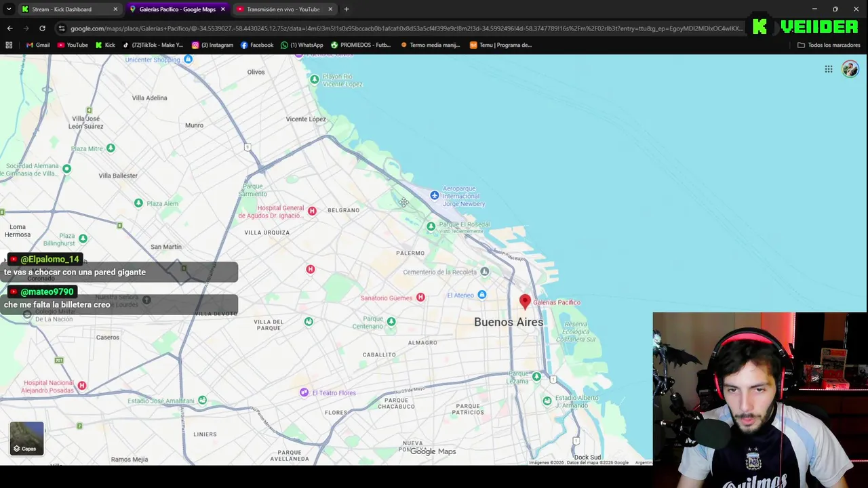This screenshot has width=868, height=488.
Task: Open the Instagram bookmark
Action: point(212,45)
